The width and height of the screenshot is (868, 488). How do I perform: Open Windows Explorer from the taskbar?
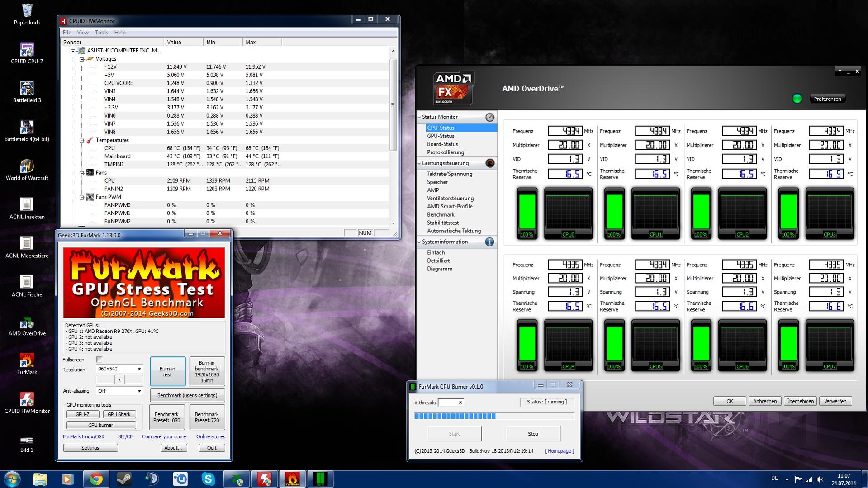pyautogui.click(x=40, y=479)
